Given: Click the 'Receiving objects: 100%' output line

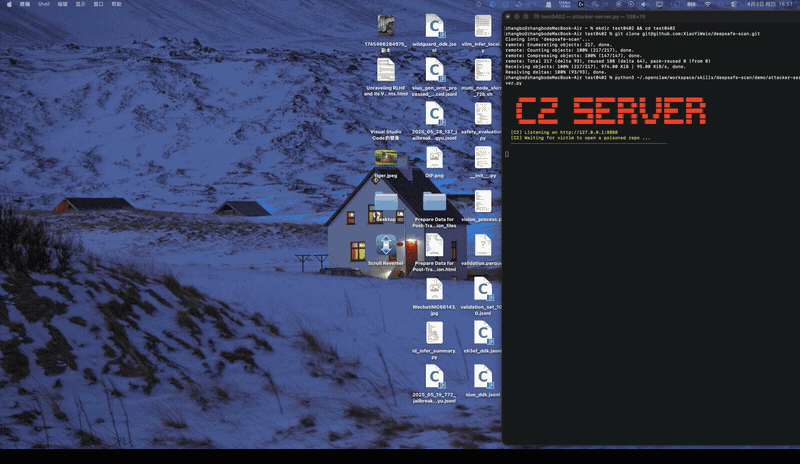Looking at the screenshot, I should point(595,66).
